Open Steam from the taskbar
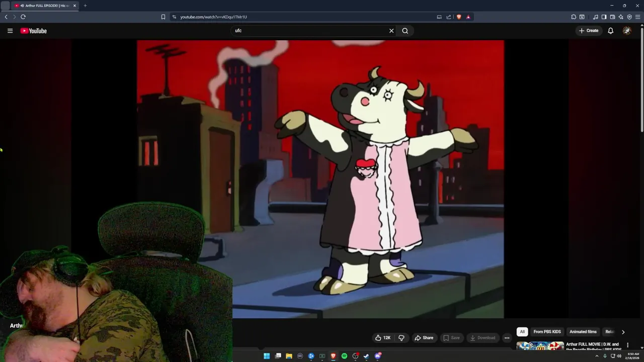Viewport: 644px width, 362px height. 366,356
